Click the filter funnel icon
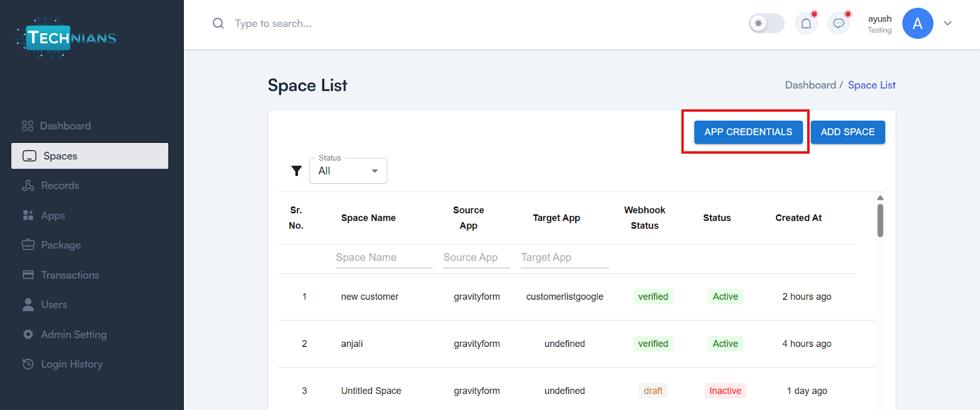The image size is (980, 410). tap(296, 171)
